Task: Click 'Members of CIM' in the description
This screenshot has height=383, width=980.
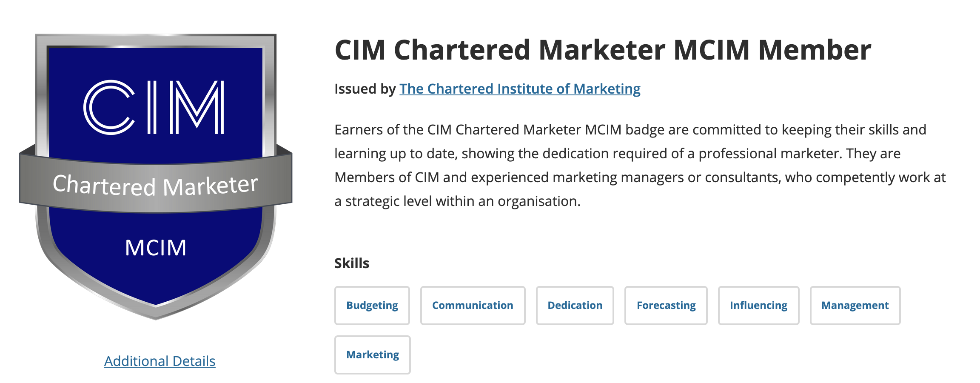Action: pos(387,177)
